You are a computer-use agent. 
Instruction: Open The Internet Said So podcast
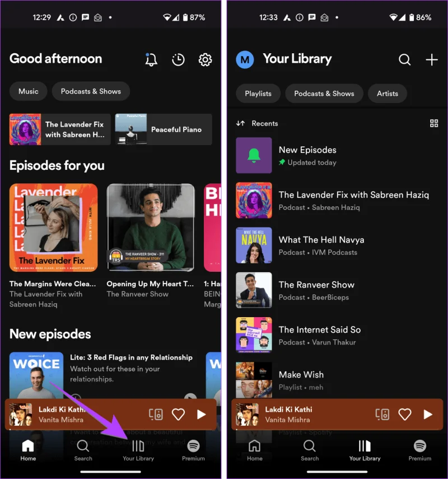point(337,335)
